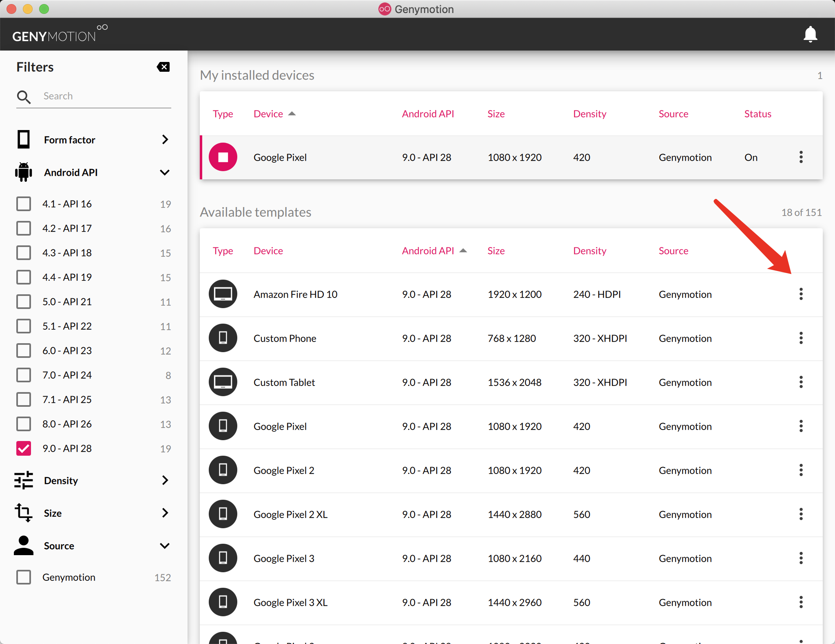Collapse the Android API filter section

tap(165, 172)
